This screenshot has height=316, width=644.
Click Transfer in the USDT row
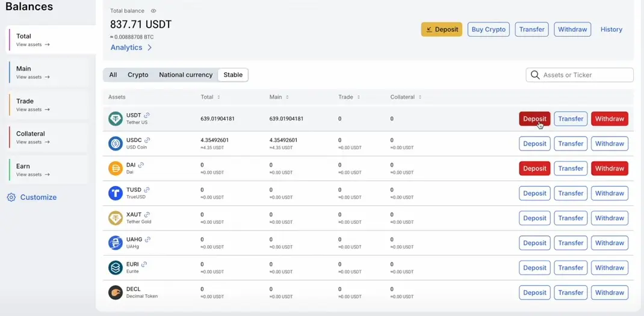(571, 119)
